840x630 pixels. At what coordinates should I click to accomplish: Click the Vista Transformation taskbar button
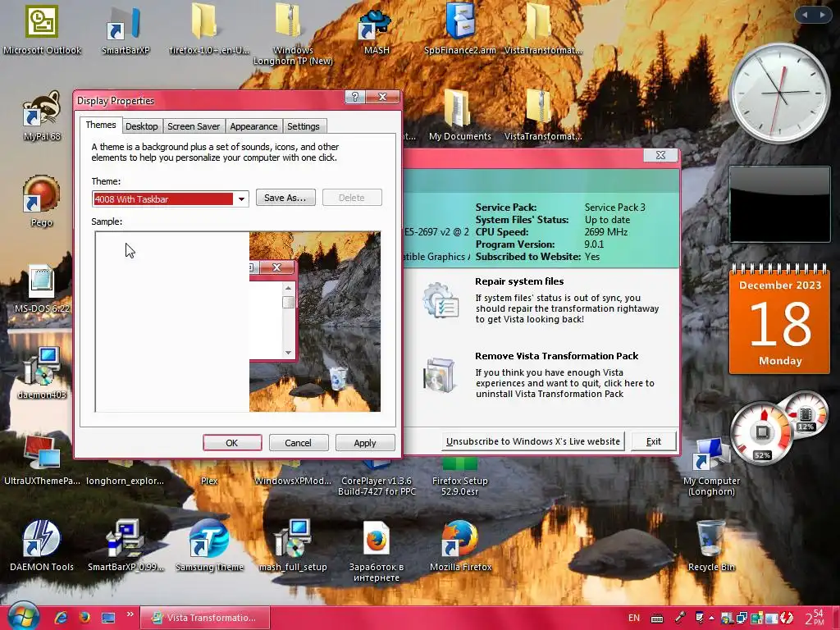[204, 618]
